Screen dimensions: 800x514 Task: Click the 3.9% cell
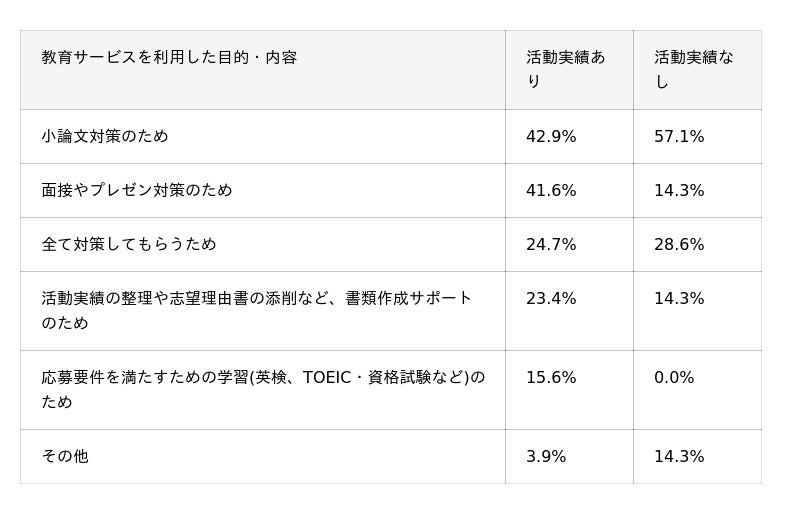[546, 457]
